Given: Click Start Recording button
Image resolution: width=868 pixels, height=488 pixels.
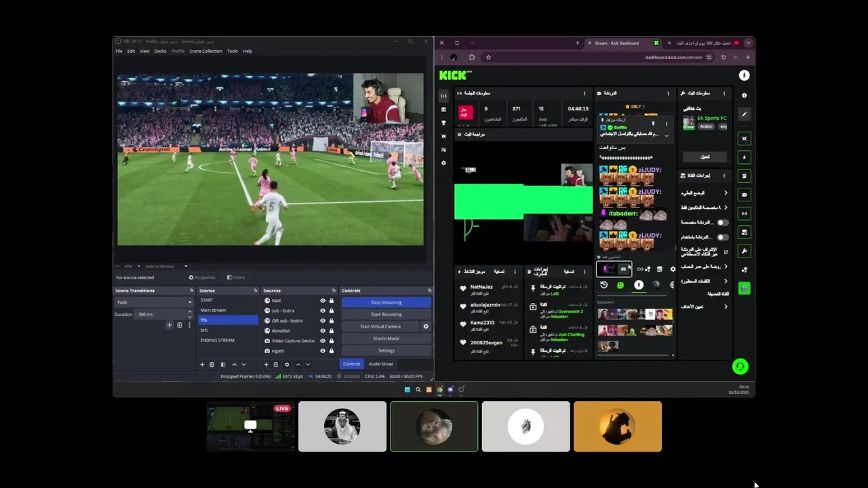Looking at the screenshot, I should click(387, 314).
